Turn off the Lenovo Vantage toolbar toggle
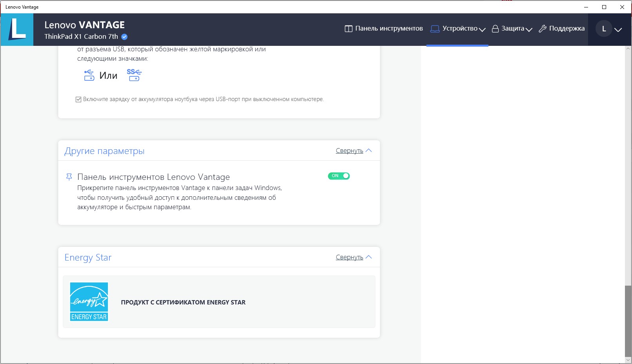This screenshot has width=632, height=364. click(x=339, y=176)
